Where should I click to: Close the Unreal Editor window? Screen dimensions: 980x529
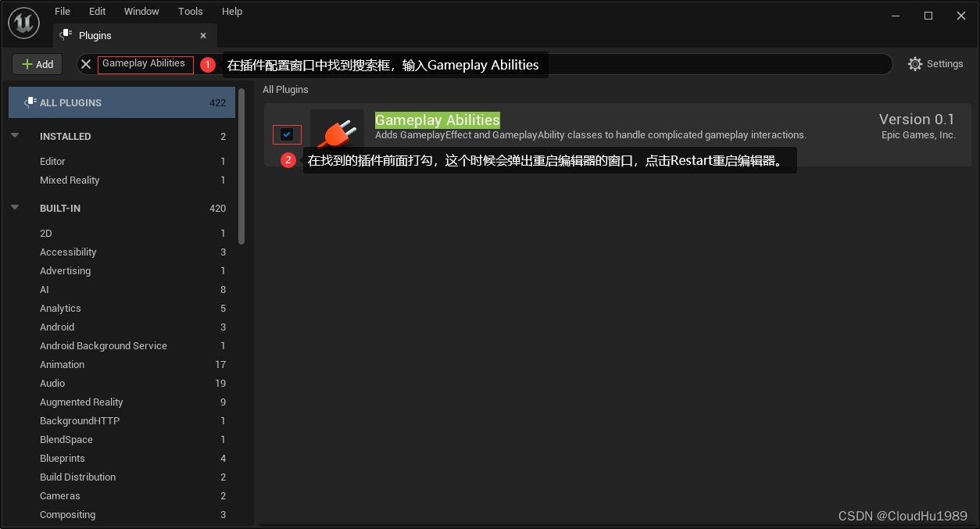961,15
